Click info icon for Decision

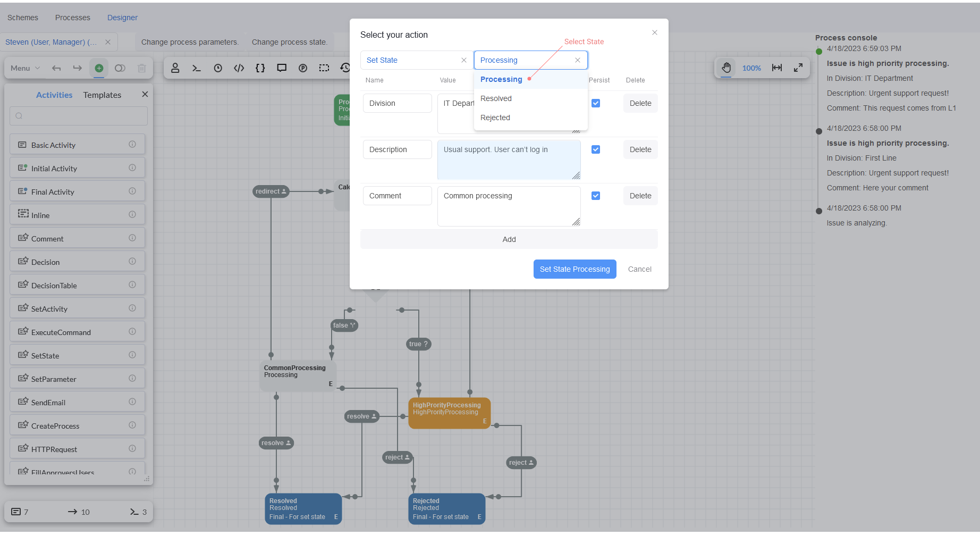[132, 261]
